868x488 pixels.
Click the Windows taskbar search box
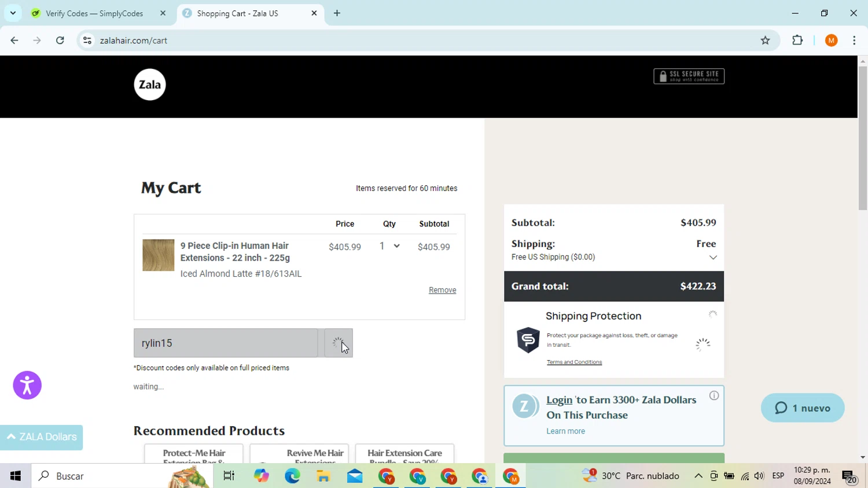pos(122,476)
